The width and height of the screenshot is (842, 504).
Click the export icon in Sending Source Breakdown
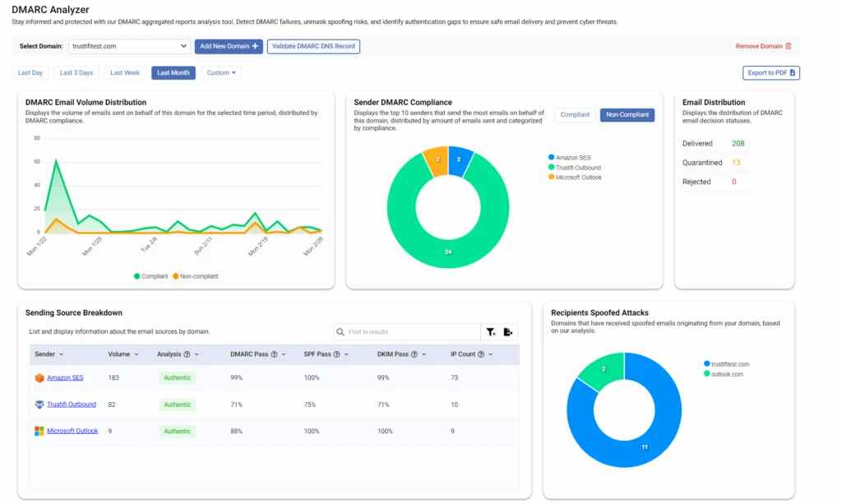(x=507, y=332)
